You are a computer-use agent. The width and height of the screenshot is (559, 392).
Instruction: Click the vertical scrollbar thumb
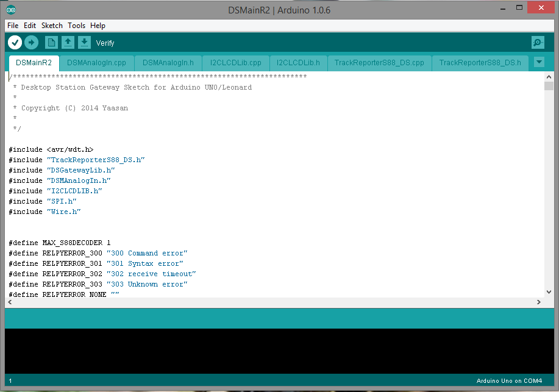(549, 86)
